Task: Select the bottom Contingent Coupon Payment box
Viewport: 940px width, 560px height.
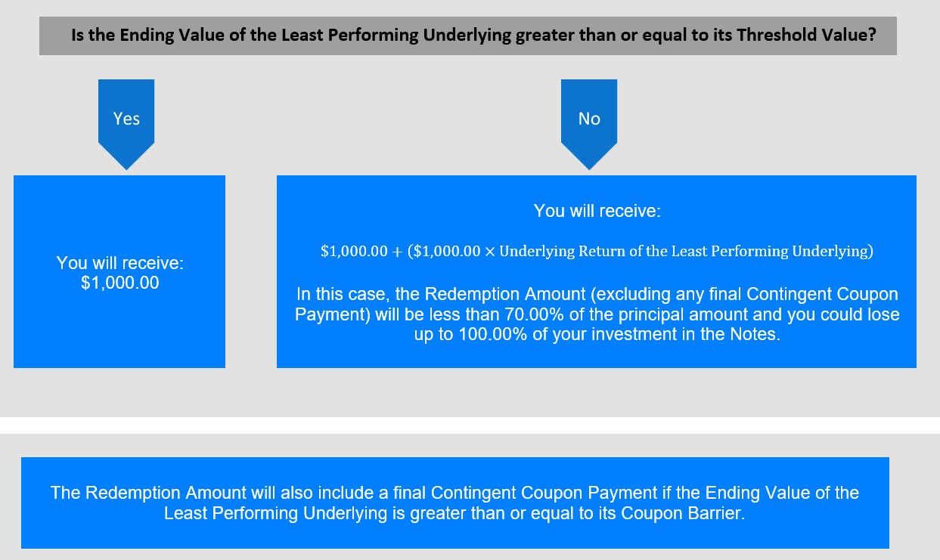Action: coord(455,503)
